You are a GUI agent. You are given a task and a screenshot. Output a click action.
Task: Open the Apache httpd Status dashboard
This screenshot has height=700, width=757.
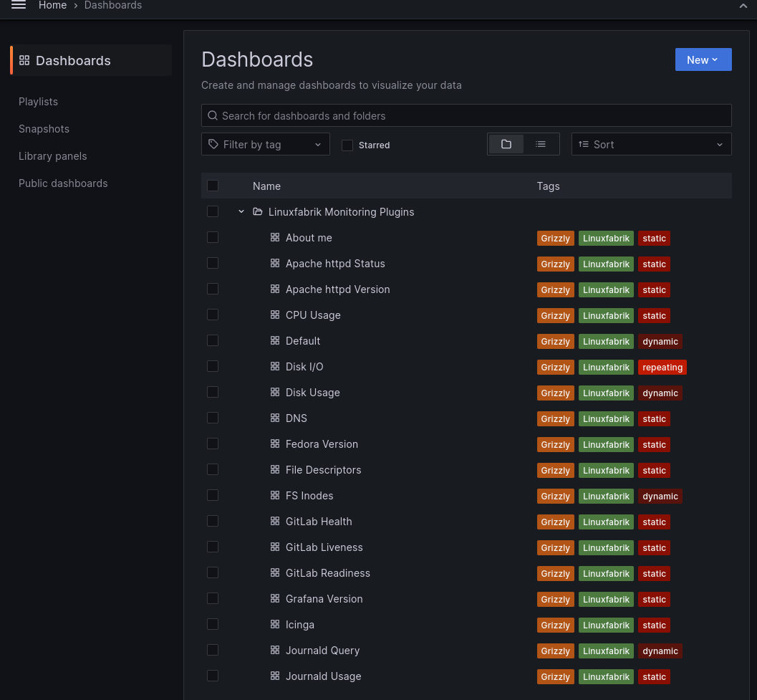(335, 263)
